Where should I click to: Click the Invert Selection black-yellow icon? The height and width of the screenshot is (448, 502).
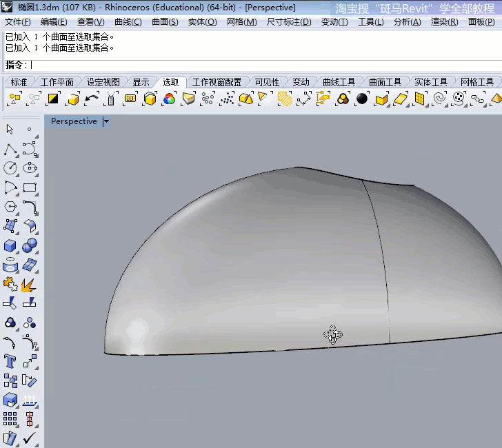point(53,99)
